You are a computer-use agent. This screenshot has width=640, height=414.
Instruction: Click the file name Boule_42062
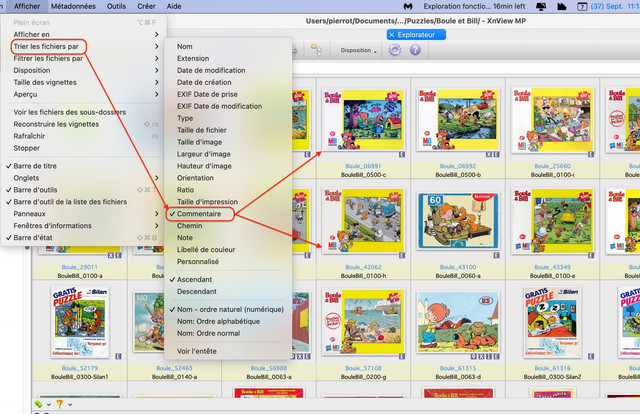[x=363, y=267]
